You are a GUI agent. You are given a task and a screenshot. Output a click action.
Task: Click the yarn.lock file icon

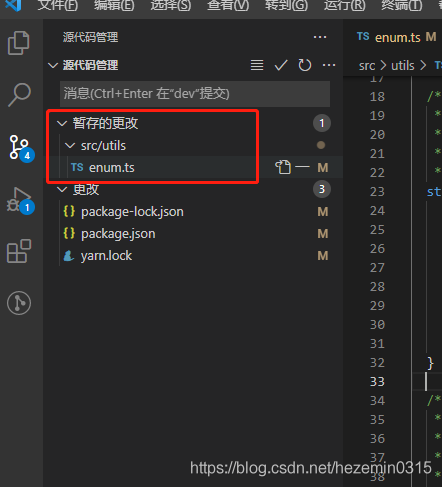tap(69, 256)
